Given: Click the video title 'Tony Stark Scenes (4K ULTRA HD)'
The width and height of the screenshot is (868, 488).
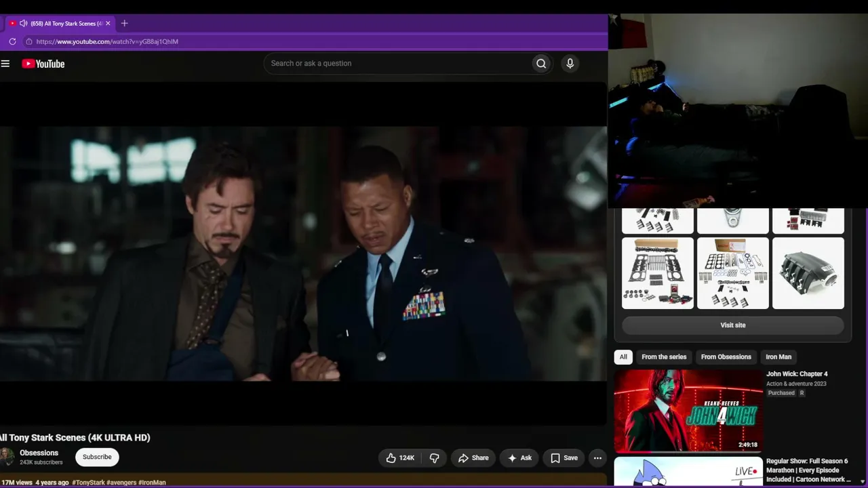Looking at the screenshot, I should [75, 438].
